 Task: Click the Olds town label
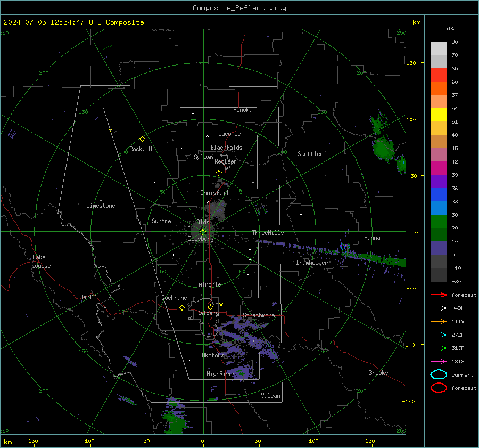(203, 222)
